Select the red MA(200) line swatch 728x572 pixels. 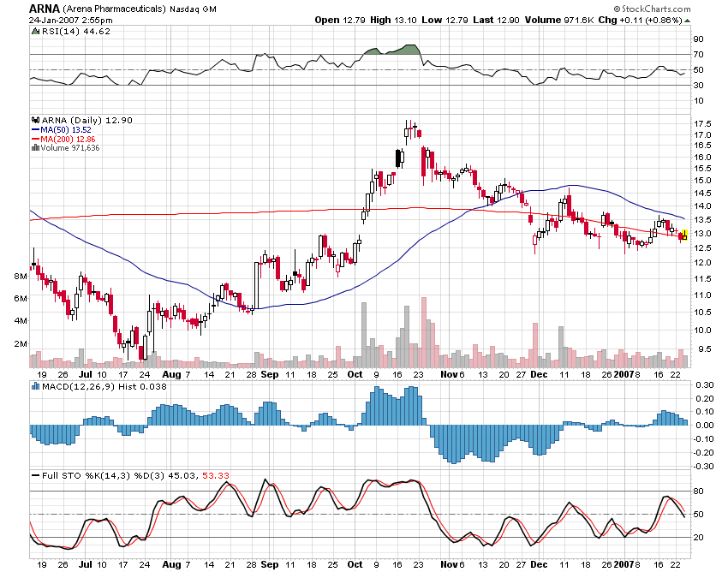point(35,140)
